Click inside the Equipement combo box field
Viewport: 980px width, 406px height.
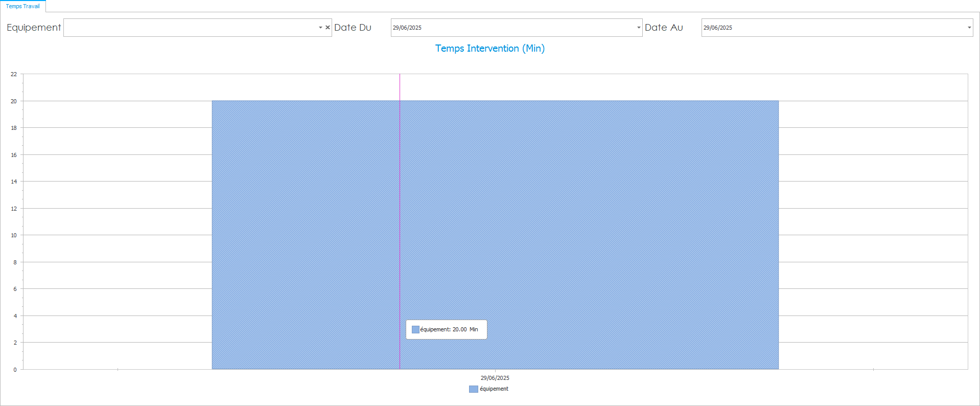point(189,28)
